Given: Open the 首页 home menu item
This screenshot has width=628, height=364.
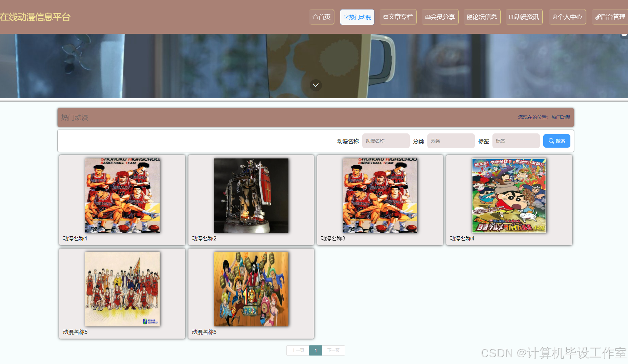Looking at the screenshot, I should click(x=322, y=17).
